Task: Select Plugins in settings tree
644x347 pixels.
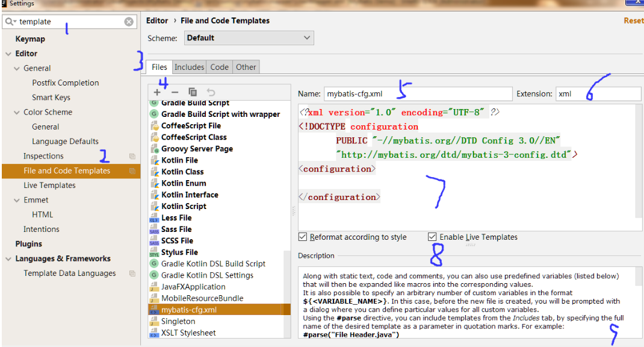Action: click(29, 244)
